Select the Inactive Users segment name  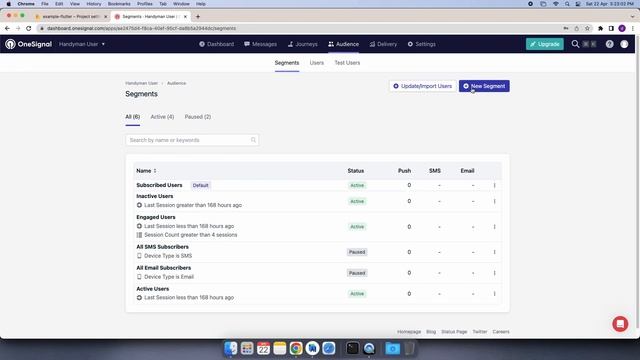pyautogui.click(x=155, y=196)
